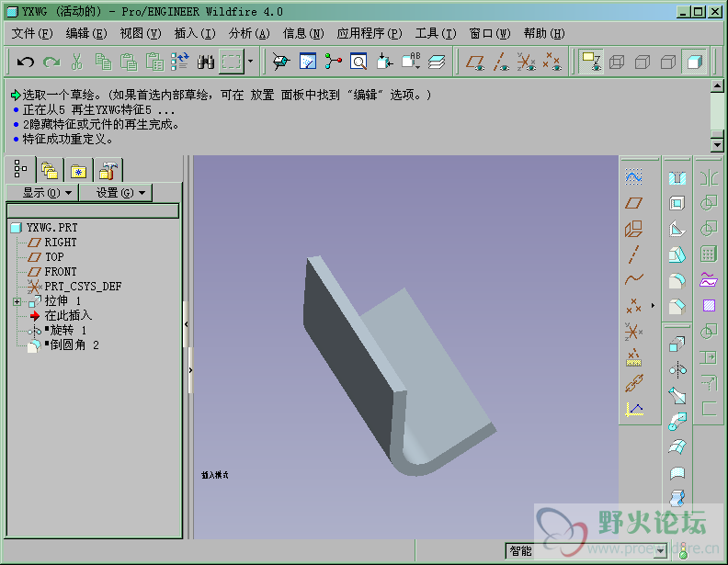
Task: Click the Repaint screen icon
Action: (307, 62)
